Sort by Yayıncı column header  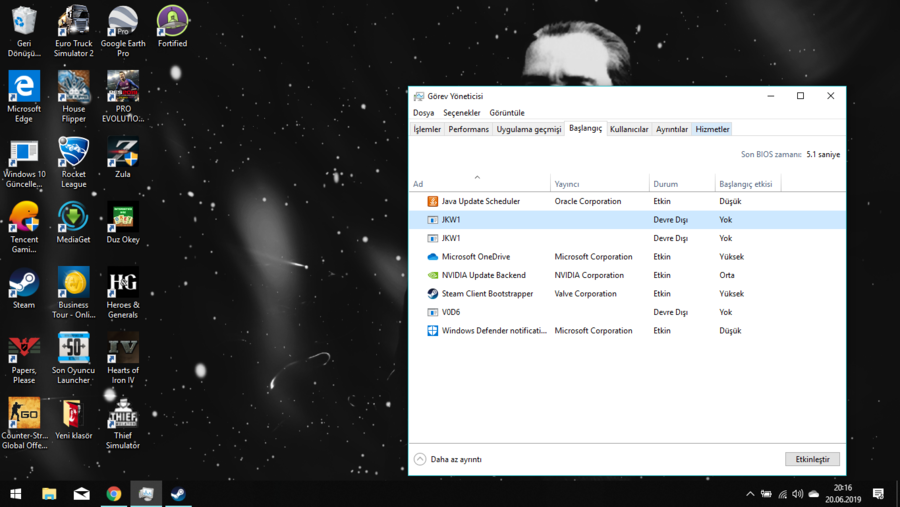coord(599,183)
